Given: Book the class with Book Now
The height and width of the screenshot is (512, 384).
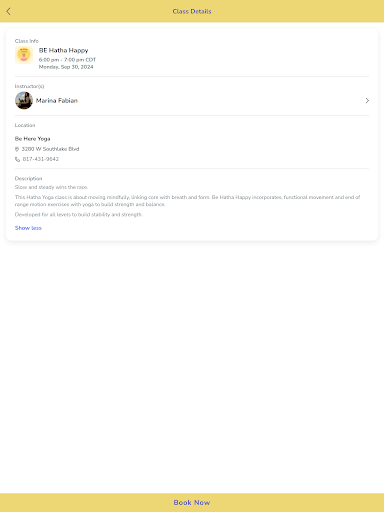Looking at the screenshot, I should pos(192,502).
